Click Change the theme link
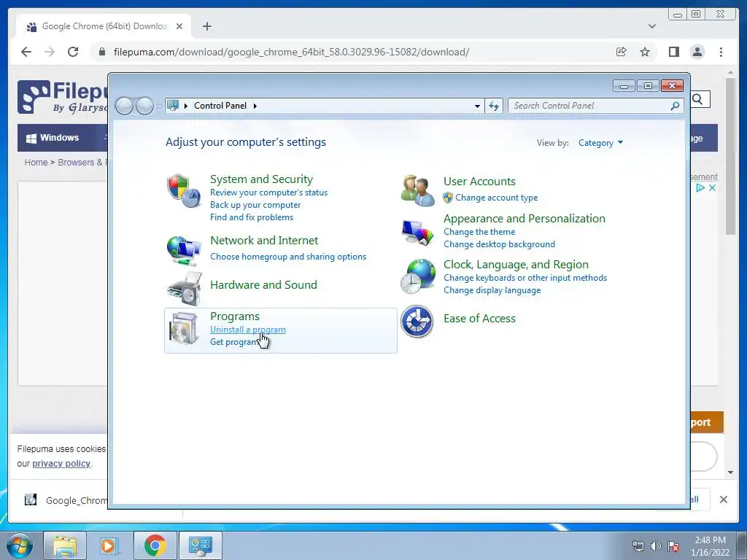Viewport: 747px width, 560px height. [479, 232]
